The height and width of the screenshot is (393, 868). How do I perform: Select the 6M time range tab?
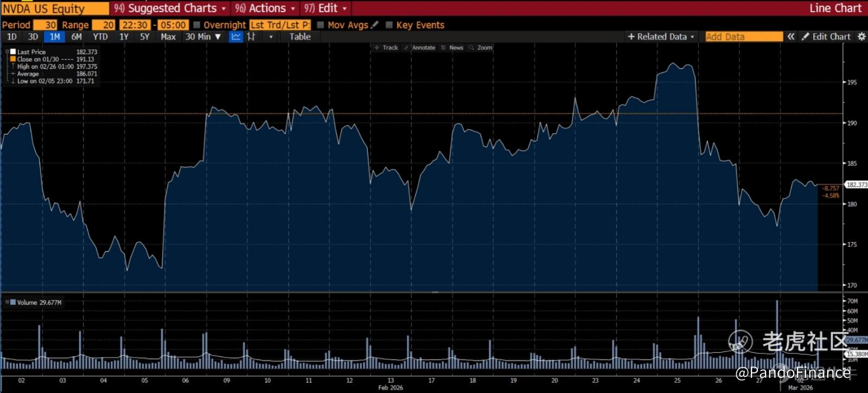coord(76,37)
